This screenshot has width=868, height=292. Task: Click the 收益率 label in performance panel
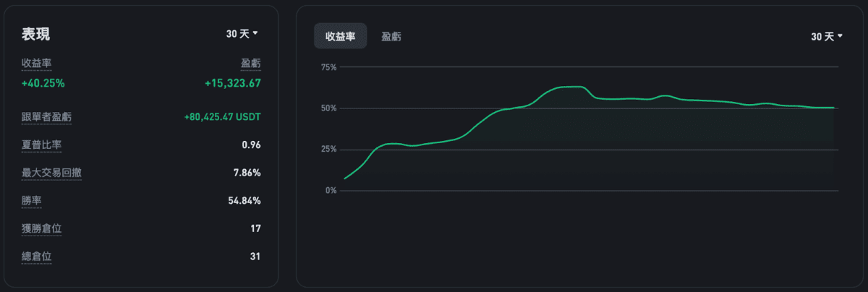click(37, 64)
